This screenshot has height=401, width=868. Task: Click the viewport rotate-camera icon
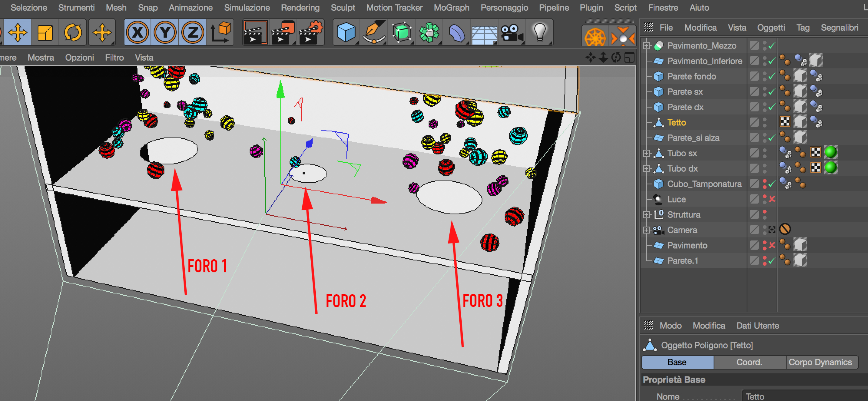pyautogui.click(x=616, y=58)
